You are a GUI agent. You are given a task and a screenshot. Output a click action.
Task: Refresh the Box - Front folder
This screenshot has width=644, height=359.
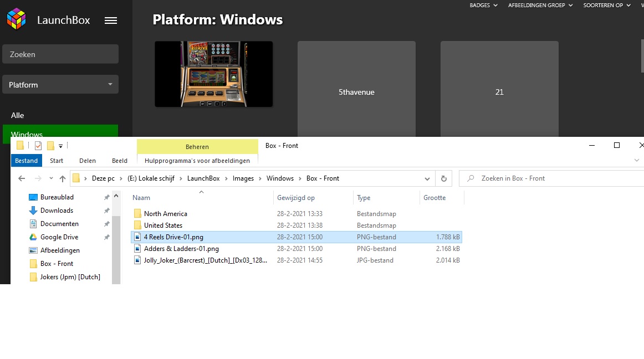(443, 178)
